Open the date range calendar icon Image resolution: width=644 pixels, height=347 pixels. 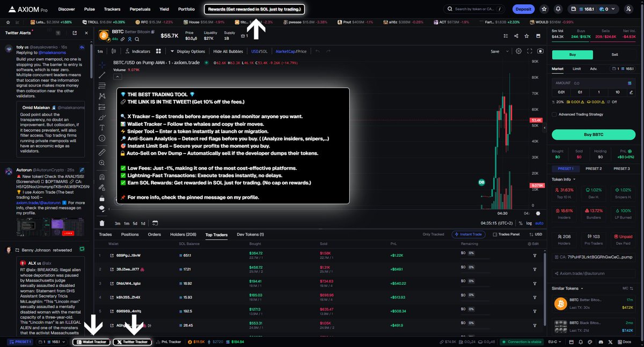155,223
